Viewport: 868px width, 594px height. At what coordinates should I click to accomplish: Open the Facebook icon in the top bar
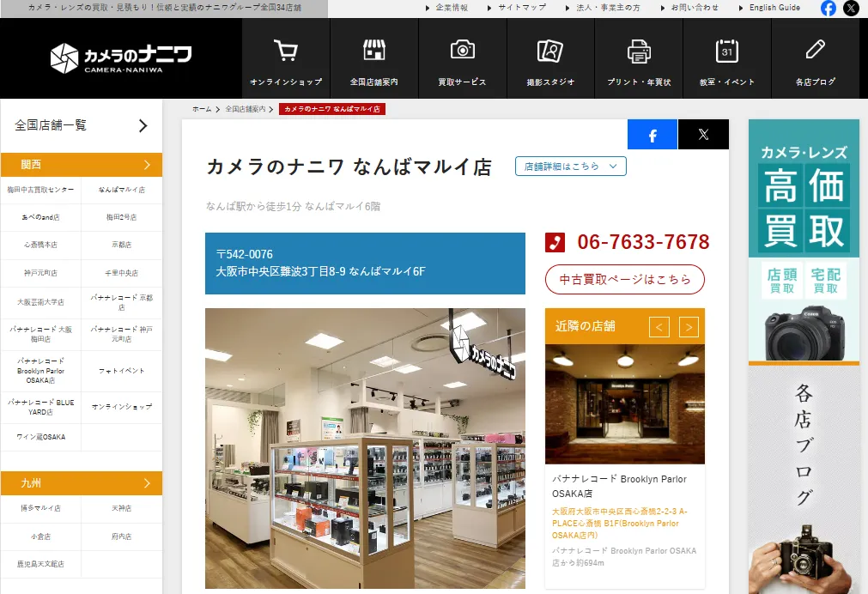[829, 8]
